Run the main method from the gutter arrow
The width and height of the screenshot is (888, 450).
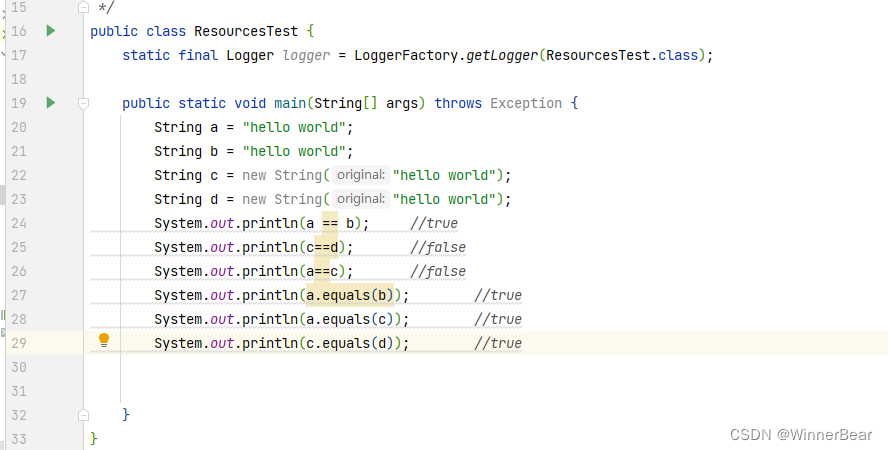click(51, 102)
